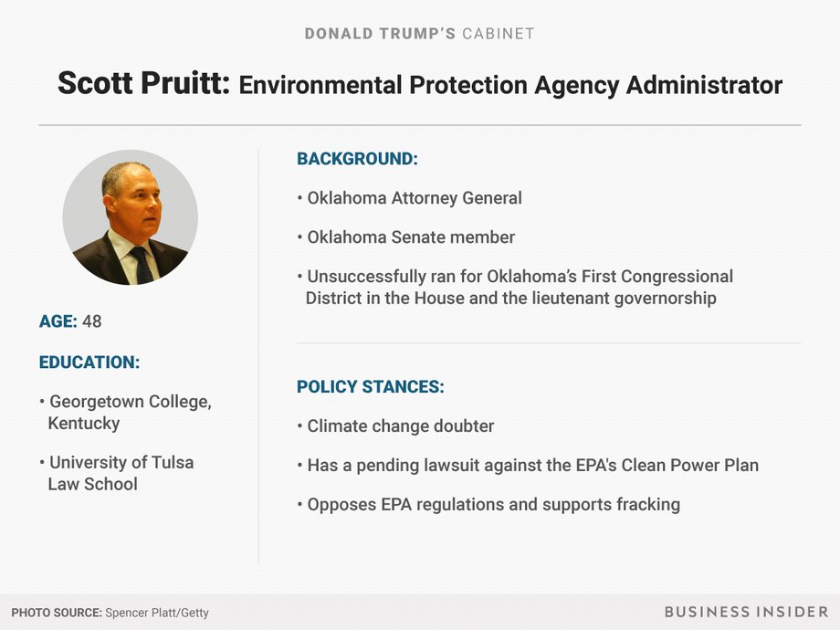Screen dimensions: 840x630
Task: Click the Scott Pruitt name heading
Action: point(143,83)
